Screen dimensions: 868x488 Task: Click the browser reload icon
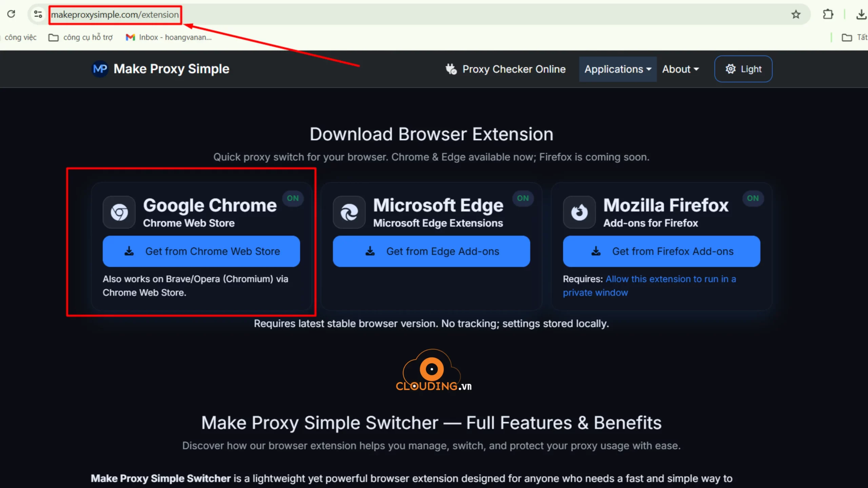11,14
